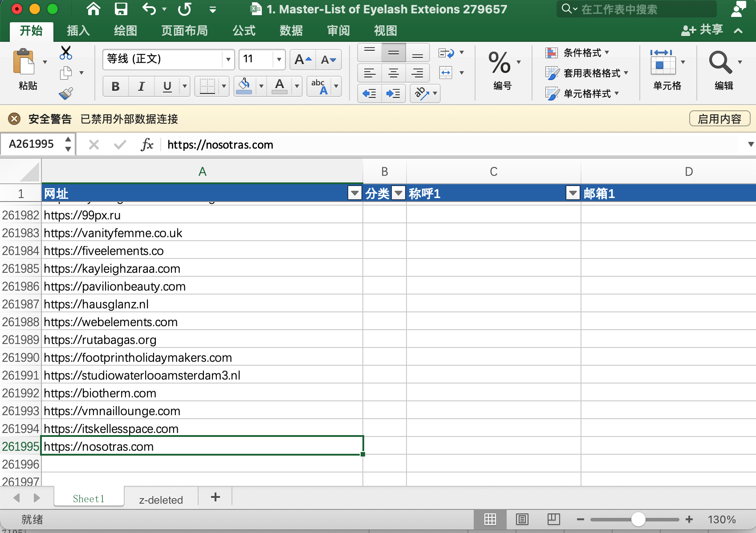This screenshot has width=756, height=533.
Task: Toggle italic formatting
Action: [141, 86]
